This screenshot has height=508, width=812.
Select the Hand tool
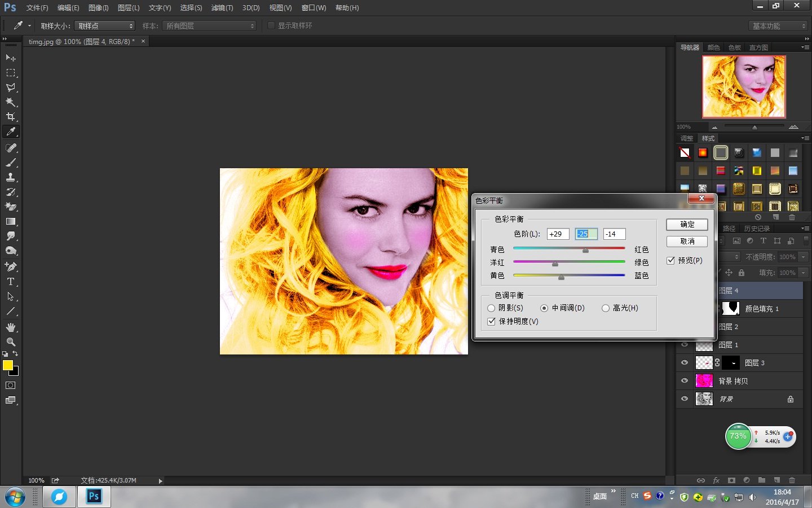pos(11,327)
